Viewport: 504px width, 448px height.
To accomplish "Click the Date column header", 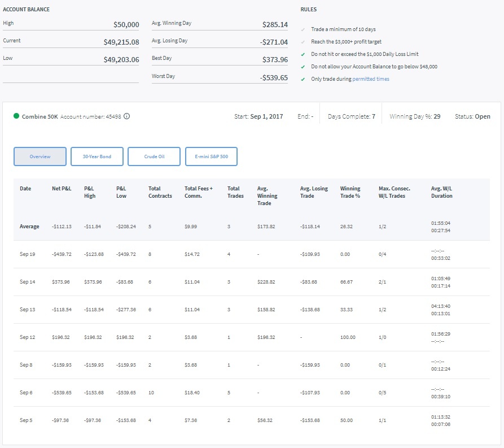I will tap(25, 189).
